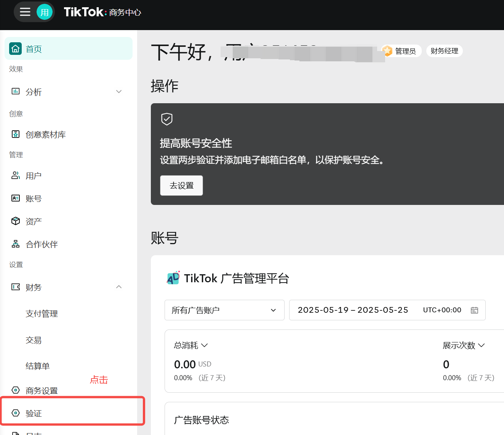
Task: Click the 资产 cube icon
Action: (x=16, y=221)
